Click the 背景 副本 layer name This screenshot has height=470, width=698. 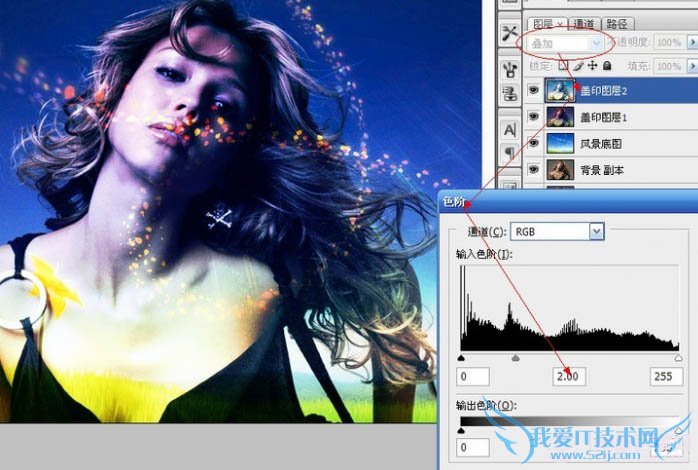(602, 170)
